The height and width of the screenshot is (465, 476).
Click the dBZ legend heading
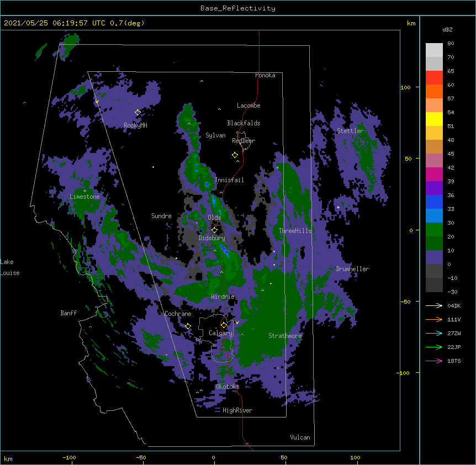(x=447, y=29)
